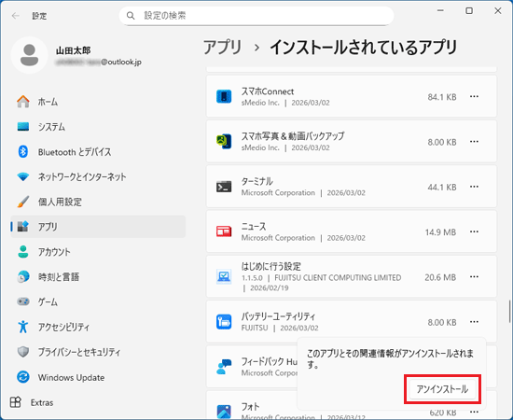Click the ターミナル app icon
Image resolution: width=513 pixels, height=420 pixels.
224,187
